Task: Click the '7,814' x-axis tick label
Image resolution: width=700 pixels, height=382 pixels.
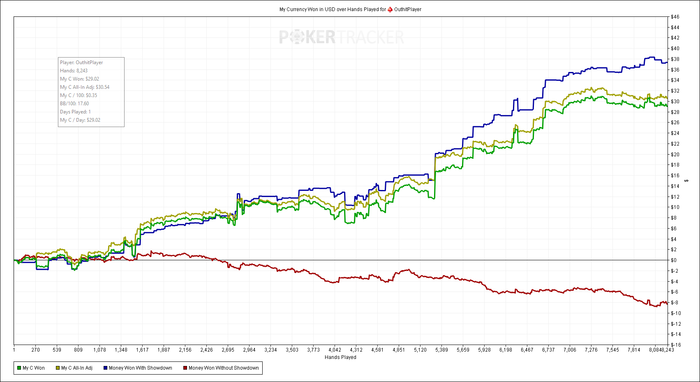Action: (633, 351)
